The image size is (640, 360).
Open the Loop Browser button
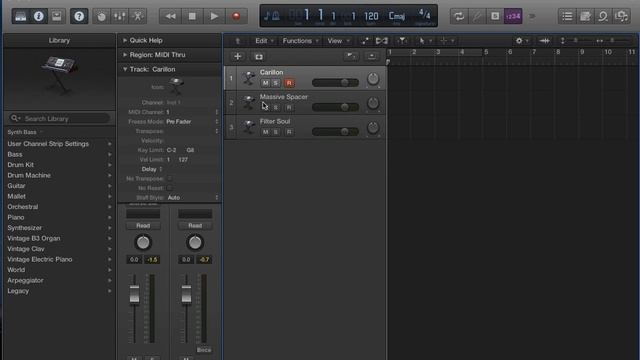(x=603, y=16)
